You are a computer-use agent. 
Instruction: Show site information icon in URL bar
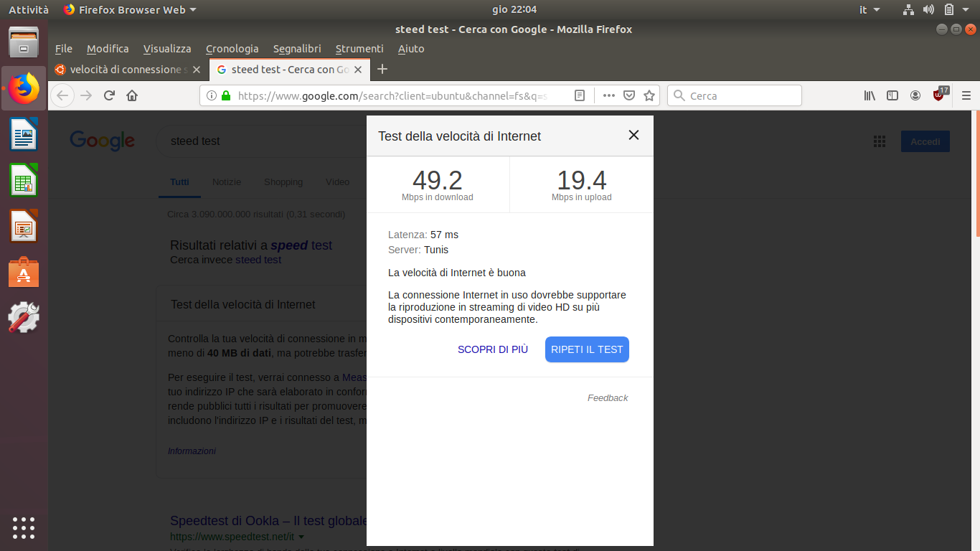point(212,95)
